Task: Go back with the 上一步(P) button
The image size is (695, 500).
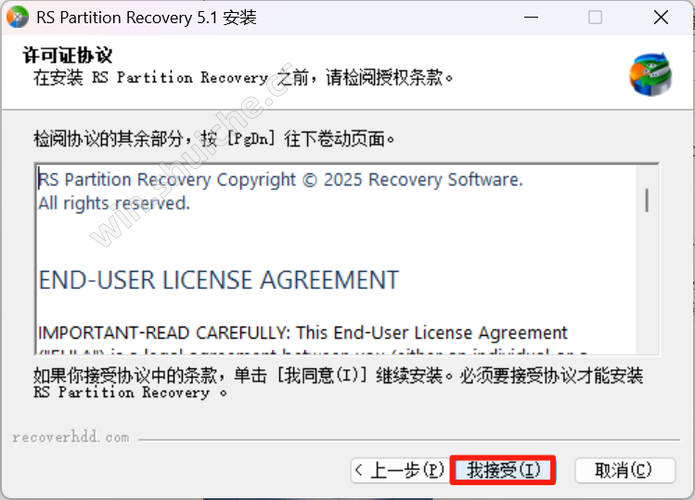Action: [x=399, y=470]
